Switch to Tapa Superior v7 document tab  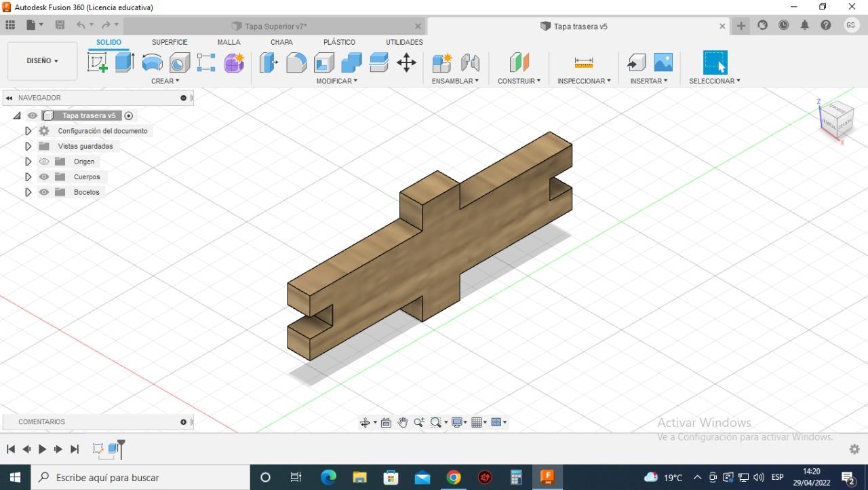tap(274, 26)
